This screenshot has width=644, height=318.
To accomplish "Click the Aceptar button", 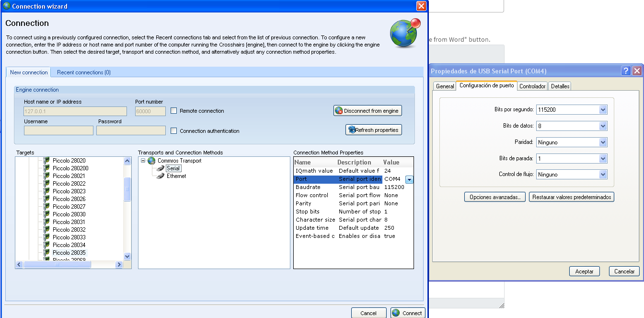I will [x=584, y=271].
